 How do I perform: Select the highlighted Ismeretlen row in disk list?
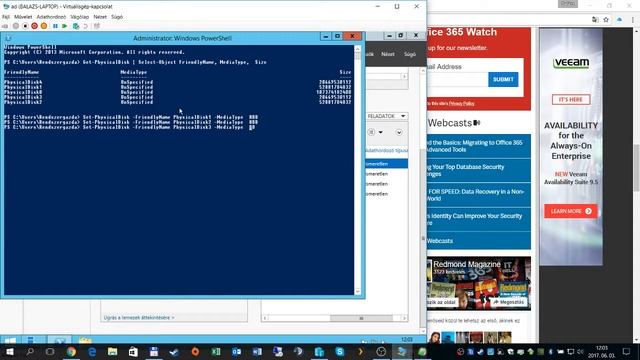point(386,164)
